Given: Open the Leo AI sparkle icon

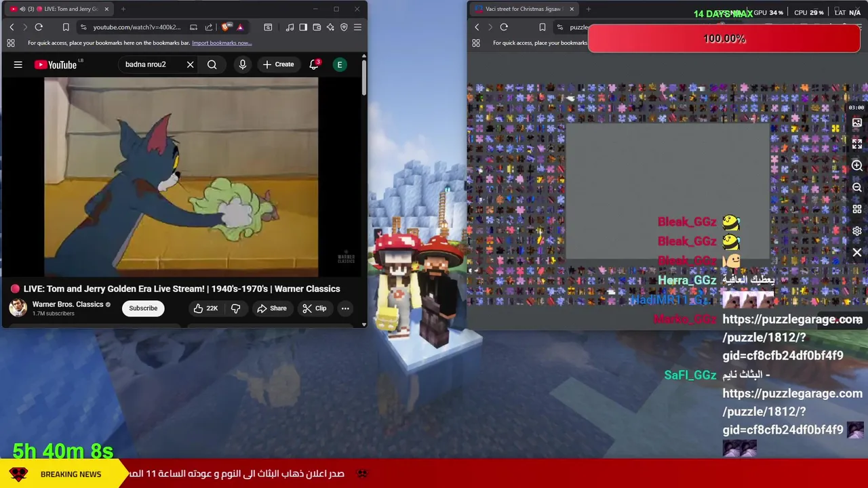Looking at the screenshot, I should pos(330,27).
